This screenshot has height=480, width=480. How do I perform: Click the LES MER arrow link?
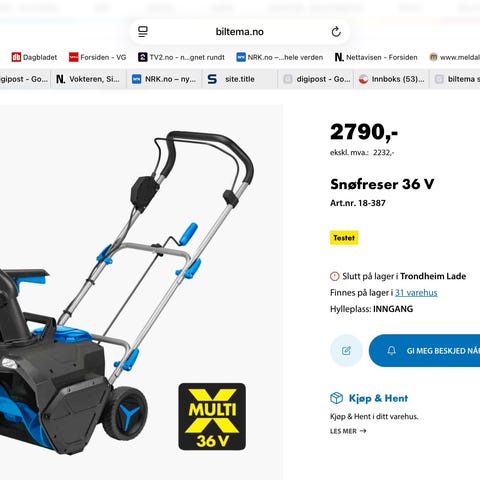coord(348,431)
